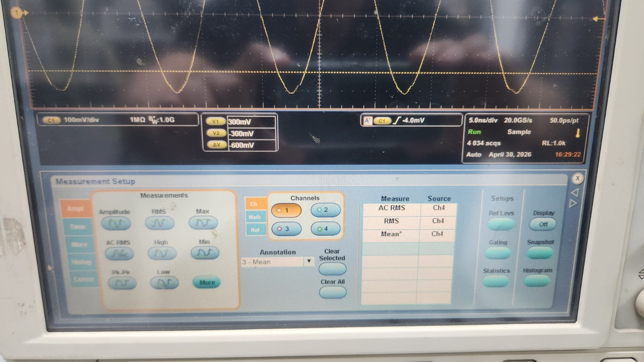The width and height of the screenshot is (644, 362).
Task: Click Ch4 source cell of AC RMS row
Action: [x=439, y=208]
